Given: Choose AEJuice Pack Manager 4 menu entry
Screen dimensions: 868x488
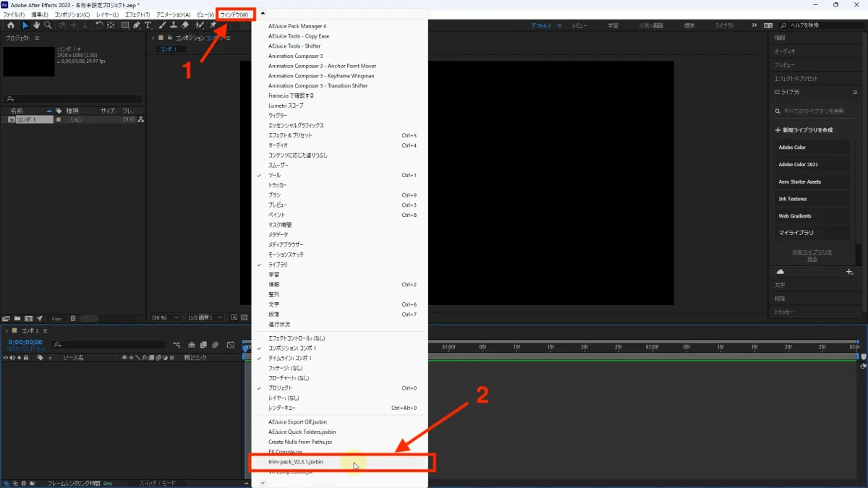Looking at the screenshot, I should (340, 26).
